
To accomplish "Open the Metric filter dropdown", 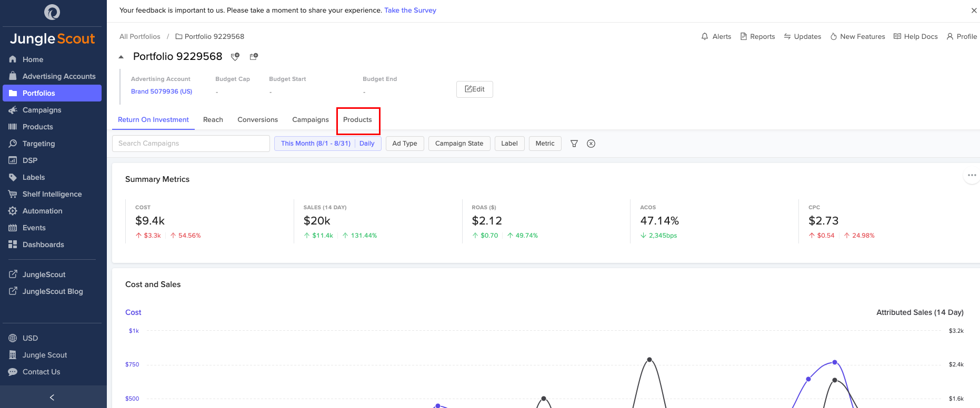I will [545, 144].
